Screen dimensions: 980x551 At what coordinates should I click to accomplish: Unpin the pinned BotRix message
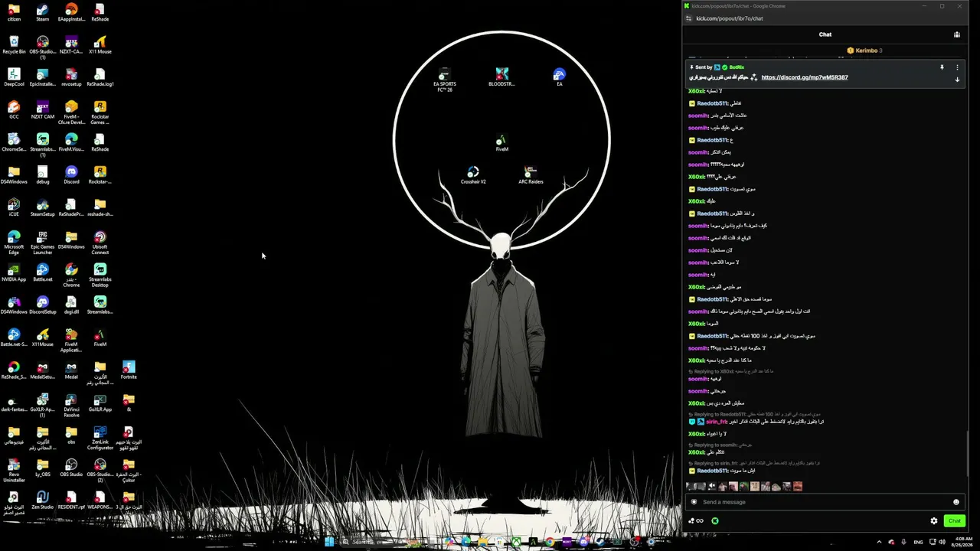(942, 67)
